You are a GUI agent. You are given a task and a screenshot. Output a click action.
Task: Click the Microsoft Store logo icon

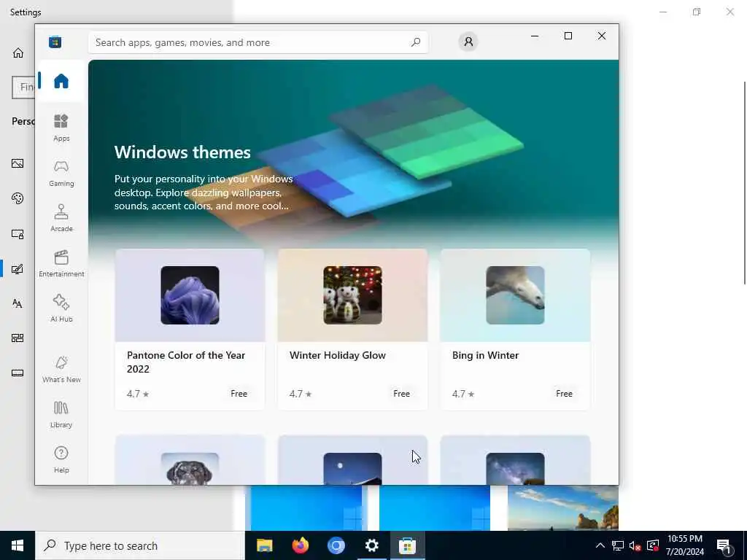(55, 42)
